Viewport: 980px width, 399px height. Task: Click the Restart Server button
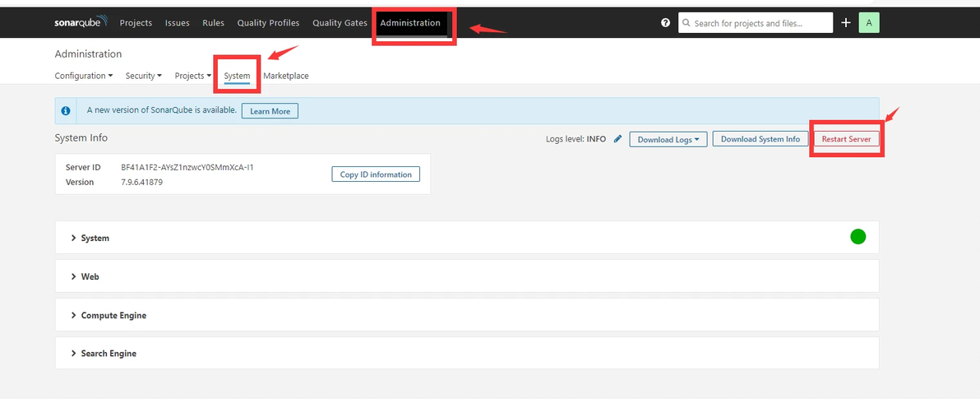pyautogui.click(x=846, y=140)
